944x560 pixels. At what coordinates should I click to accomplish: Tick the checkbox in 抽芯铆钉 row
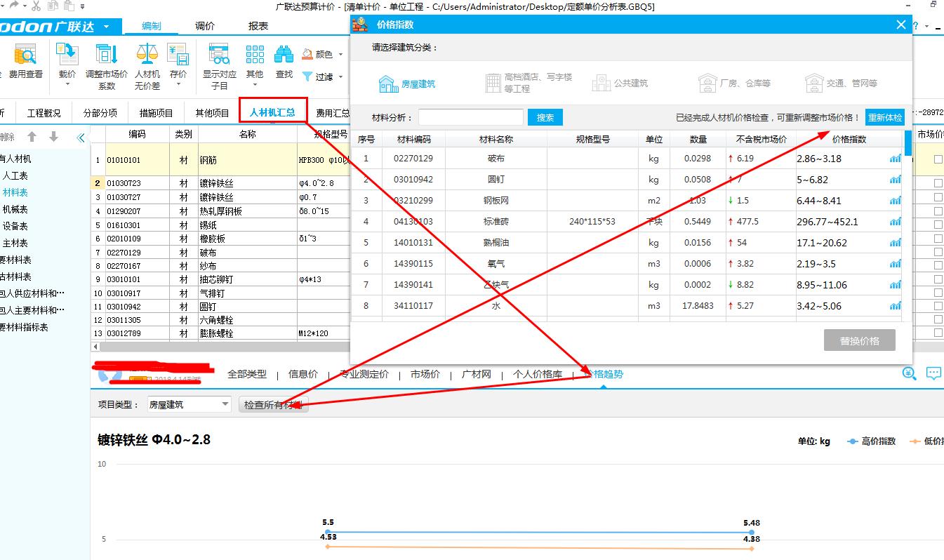(938, 279)
